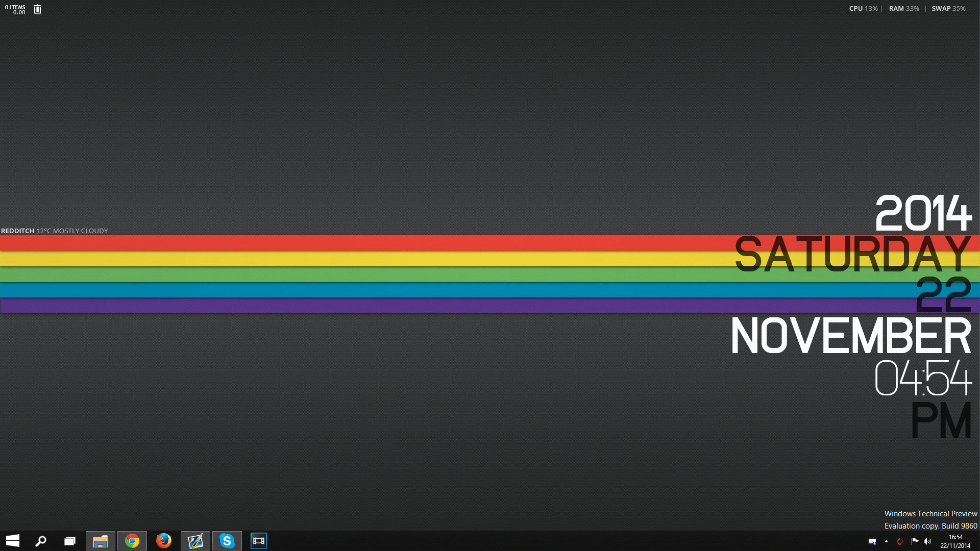Open the Start menu
The height and width of the screenshot is (551, 980).
pos(12,541)
